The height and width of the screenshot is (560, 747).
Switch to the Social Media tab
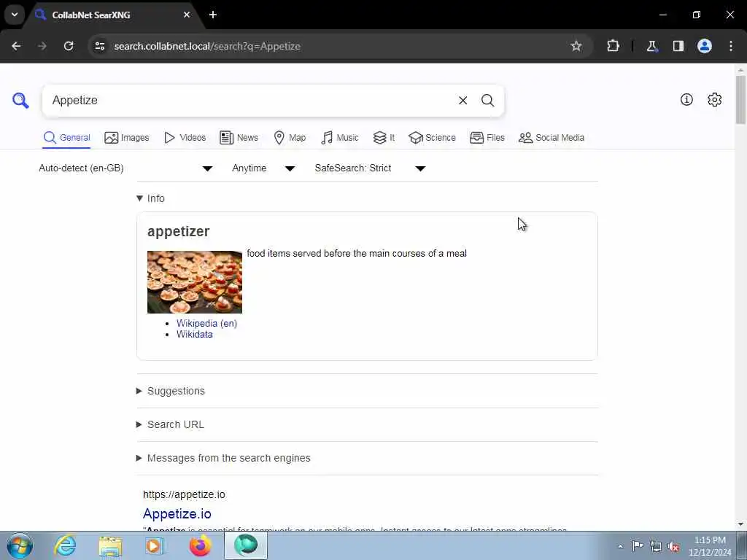551,138
